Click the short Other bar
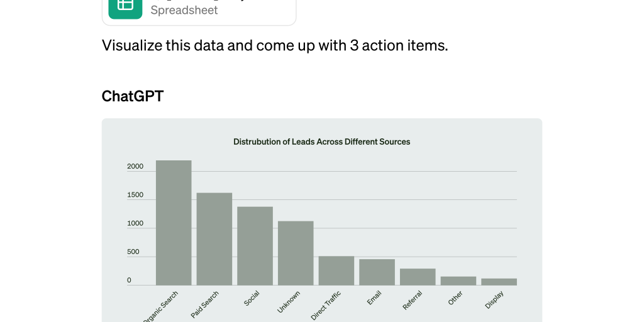Image resolution: width=644 pixels, height=322 pixels. 458,280
